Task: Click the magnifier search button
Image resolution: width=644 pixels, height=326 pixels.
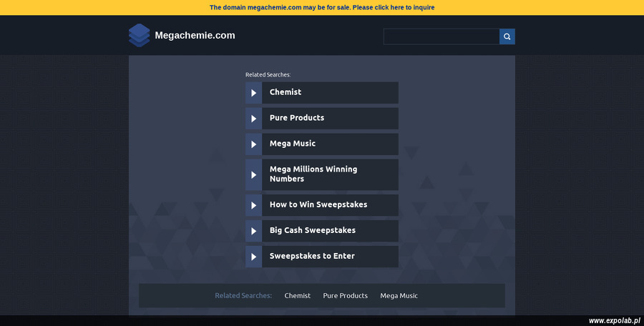Action: tap(507, 36)
